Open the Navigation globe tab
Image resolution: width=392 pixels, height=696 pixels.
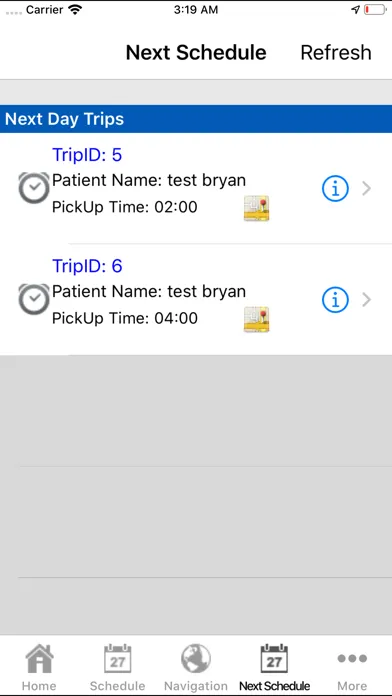pos(196,667)
